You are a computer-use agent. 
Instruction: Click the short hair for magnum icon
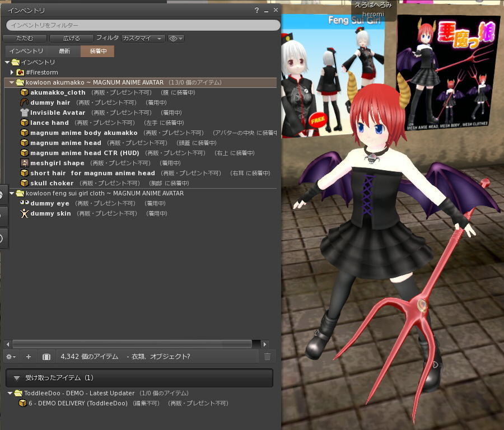[x=24, y=173]
